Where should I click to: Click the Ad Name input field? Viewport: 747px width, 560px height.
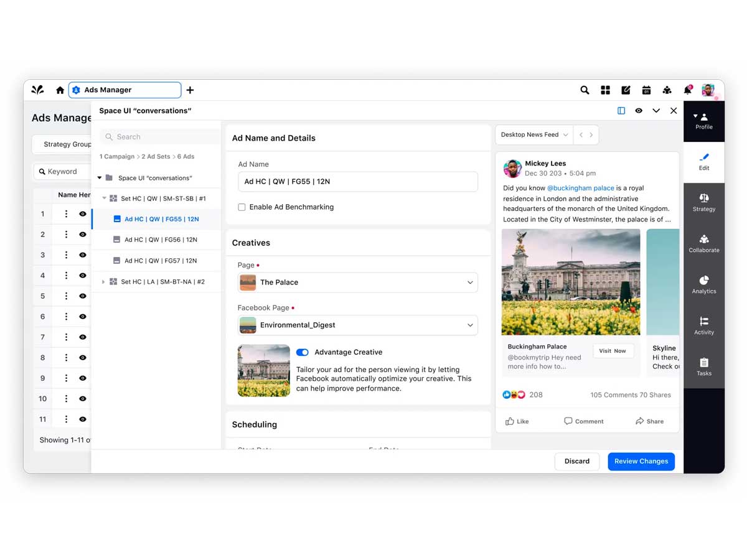coord(358,182)
